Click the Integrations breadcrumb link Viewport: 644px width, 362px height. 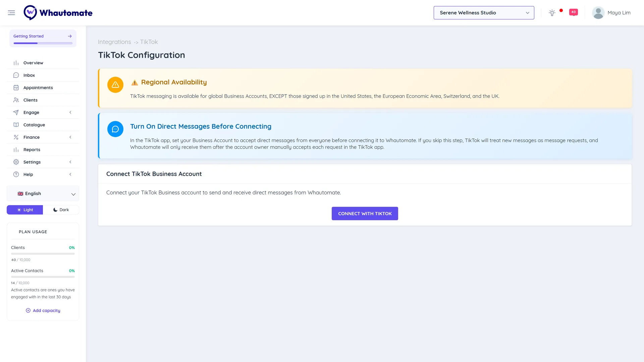tap(114, 42)
